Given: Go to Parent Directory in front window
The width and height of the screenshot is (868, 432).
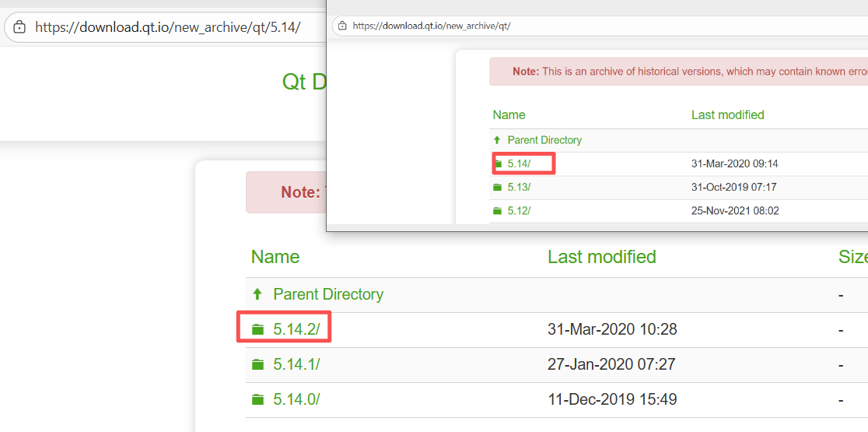Looking at the screenshot, I should [544, 140].
